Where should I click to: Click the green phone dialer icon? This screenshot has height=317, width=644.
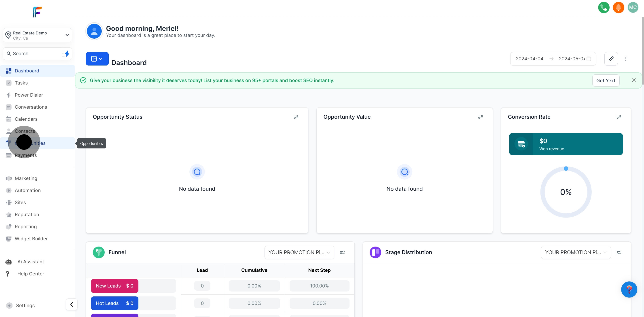[x=604, y=7]
